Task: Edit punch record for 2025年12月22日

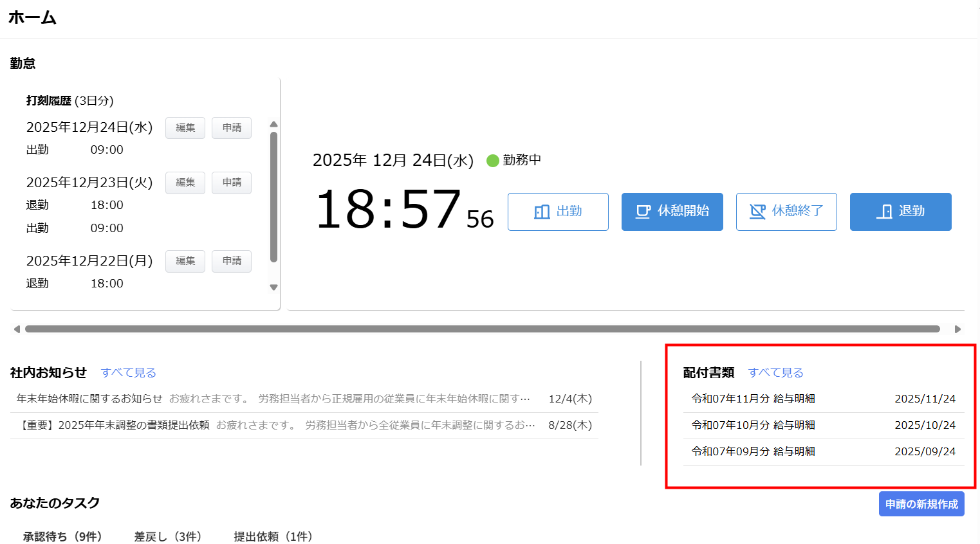Action: (185, 261)
